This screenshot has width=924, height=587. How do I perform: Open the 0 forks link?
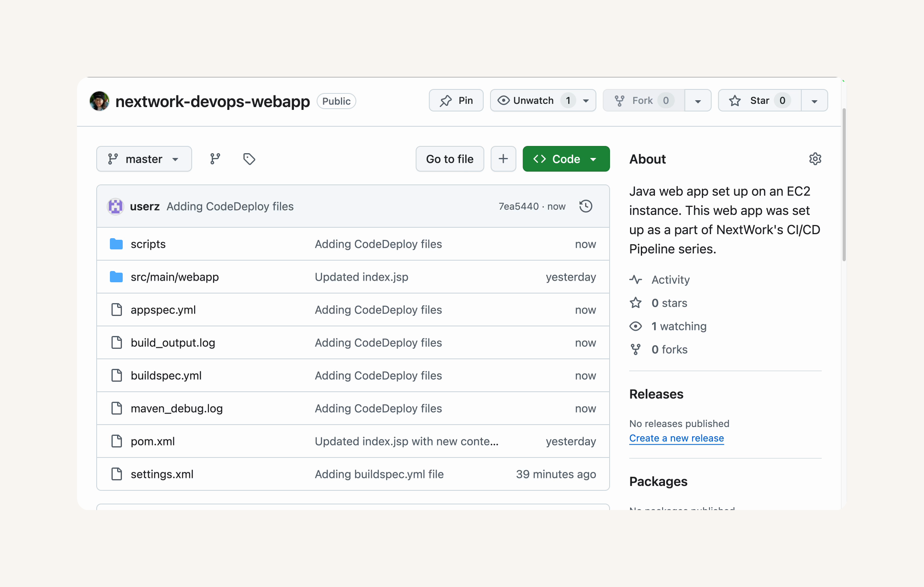tap(669, 350)
